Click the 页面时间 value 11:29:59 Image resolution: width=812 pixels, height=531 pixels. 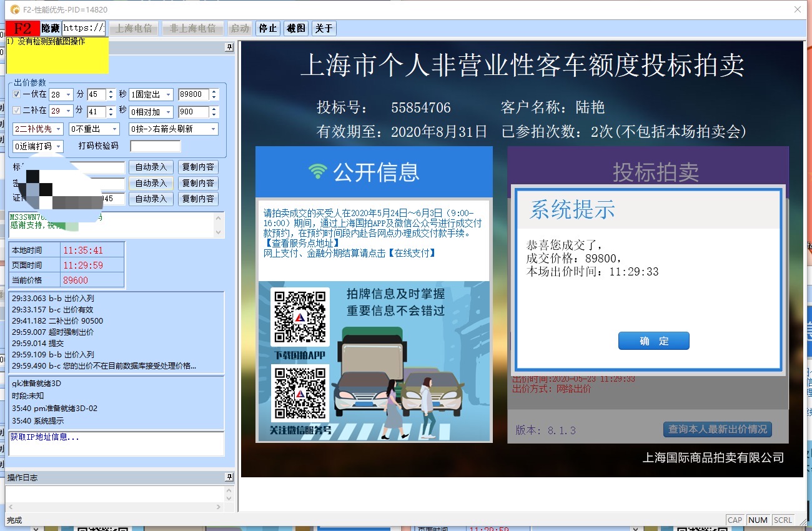pos(83,265)
